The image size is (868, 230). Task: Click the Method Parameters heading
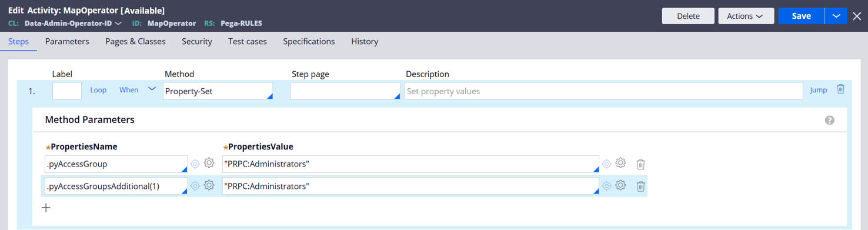[x=90, y=119]
